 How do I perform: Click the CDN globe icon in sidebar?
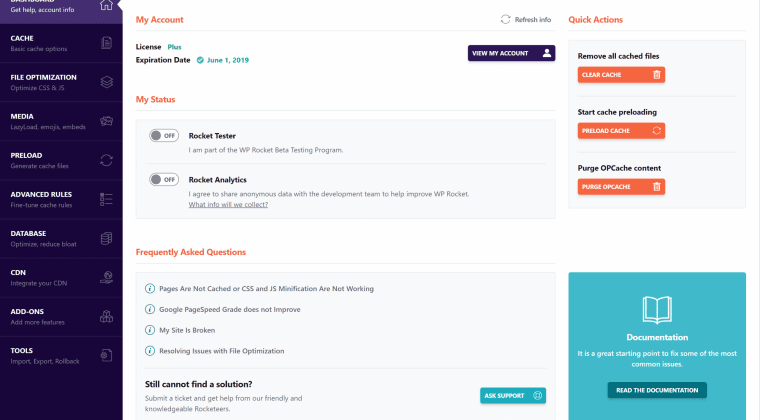coord(107,277)
